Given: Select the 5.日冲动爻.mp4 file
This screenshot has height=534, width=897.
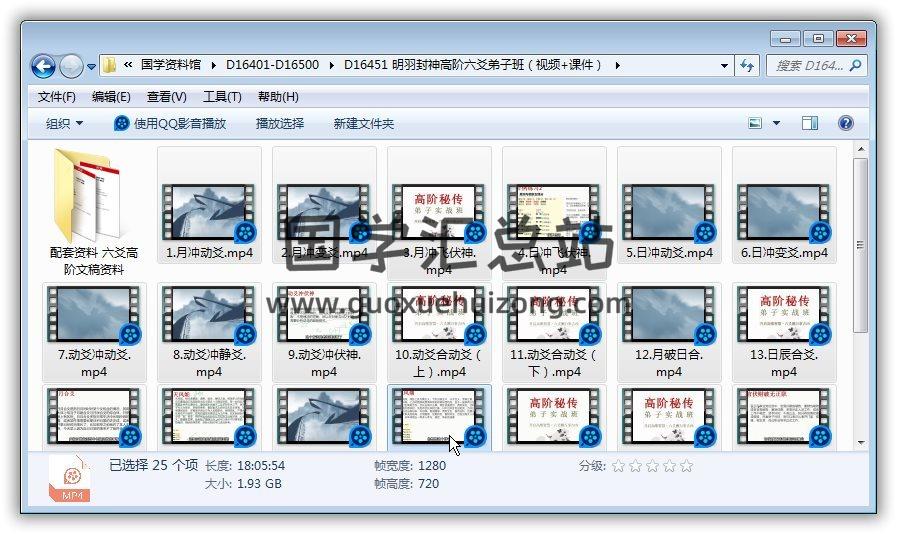Looking at the screenshot, I should tap(669, 205).
